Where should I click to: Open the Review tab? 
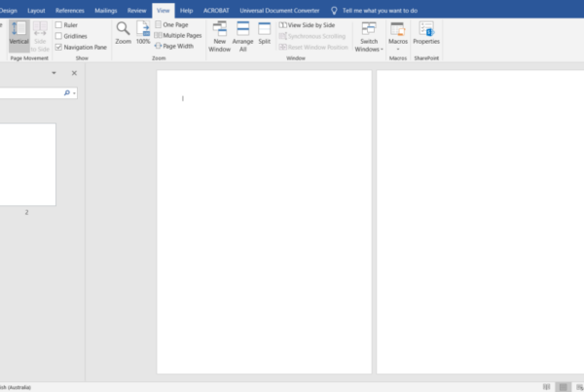click(136, 11)
